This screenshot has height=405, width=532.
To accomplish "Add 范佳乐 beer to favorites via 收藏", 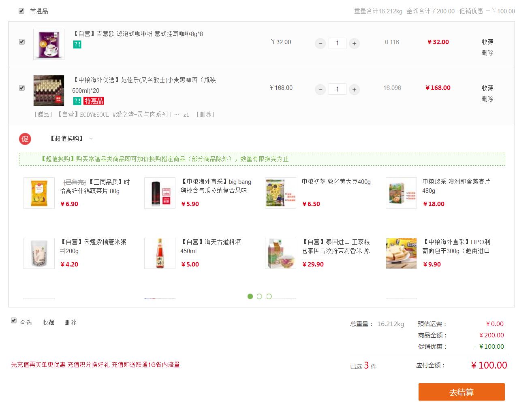I will 487,88.
